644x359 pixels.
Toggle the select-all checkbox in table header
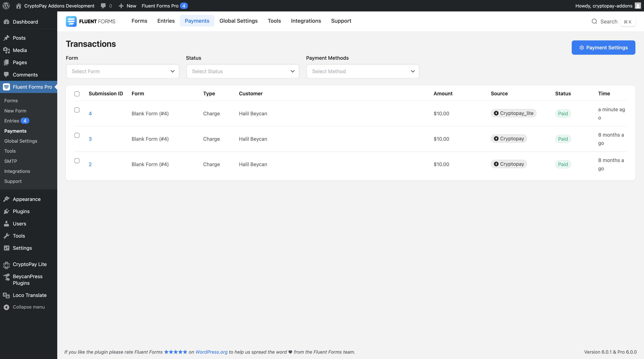(x=77, y=94)
